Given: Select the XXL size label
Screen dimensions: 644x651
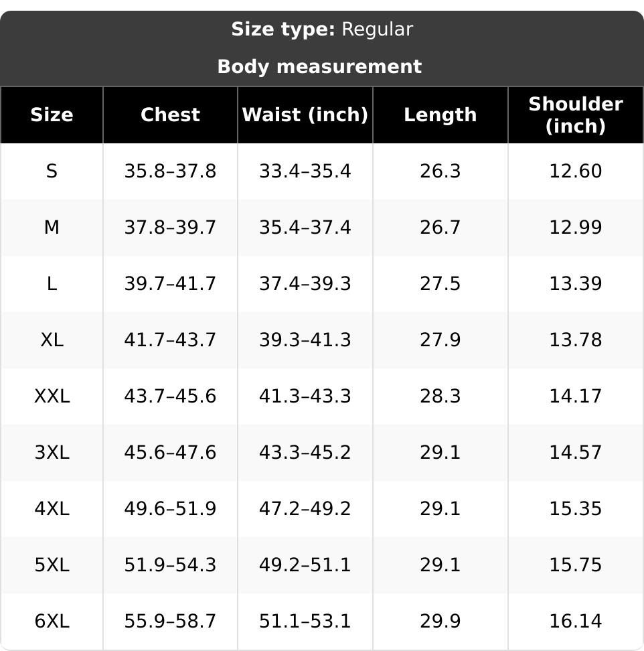Looking at the screenshot, I should [x=52, y=396].
